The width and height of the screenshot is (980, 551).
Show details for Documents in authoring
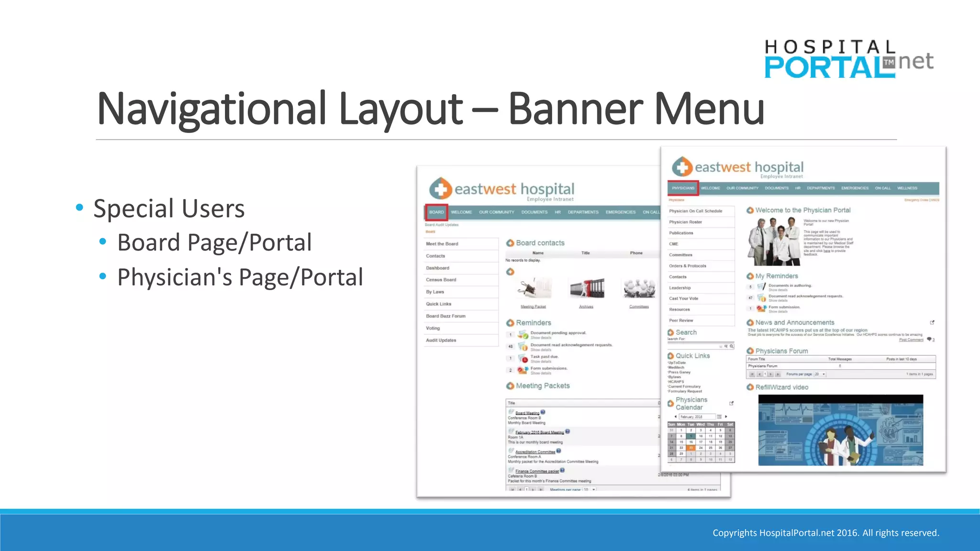point(778,290)
